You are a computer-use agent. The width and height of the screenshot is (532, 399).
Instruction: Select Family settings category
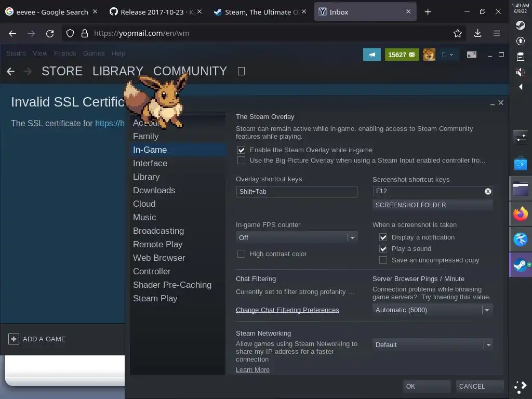click(x=178, y=137)
